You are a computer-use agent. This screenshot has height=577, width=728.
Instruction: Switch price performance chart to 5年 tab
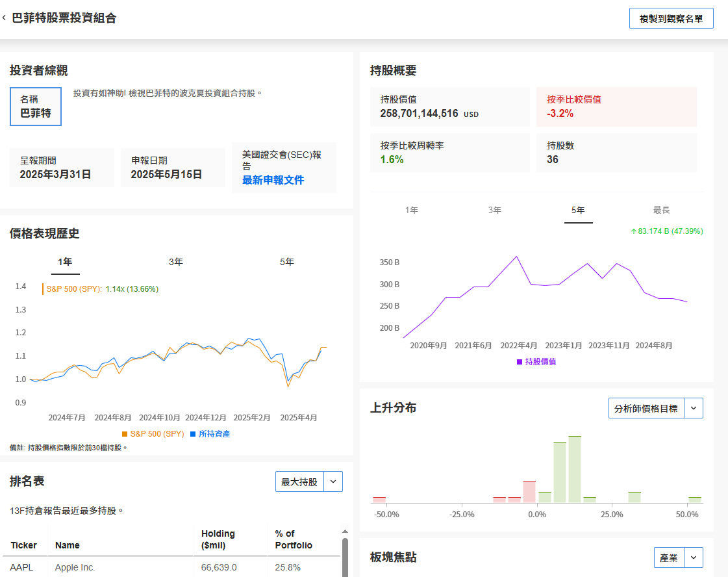click(287, 262)
